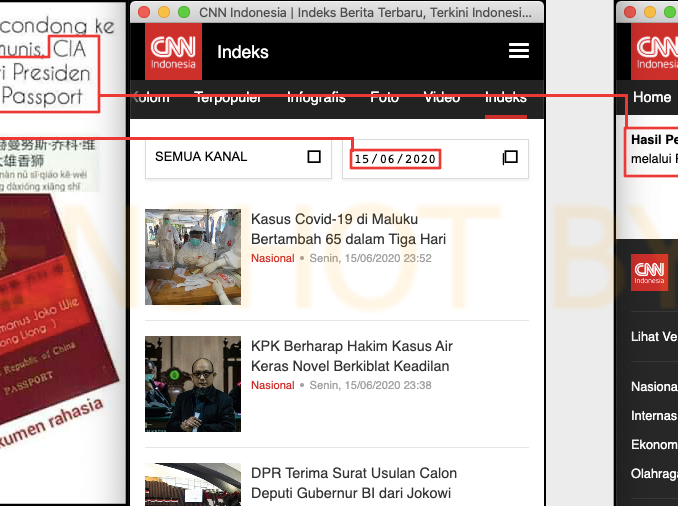Click timestamp Senin, 15/06/2020 23:52
The image size is (678, 506).
tap(371, 258)
